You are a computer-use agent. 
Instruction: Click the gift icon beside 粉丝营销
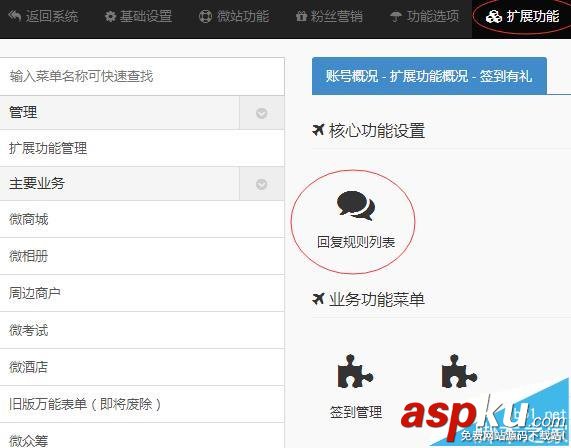point(301,16)
